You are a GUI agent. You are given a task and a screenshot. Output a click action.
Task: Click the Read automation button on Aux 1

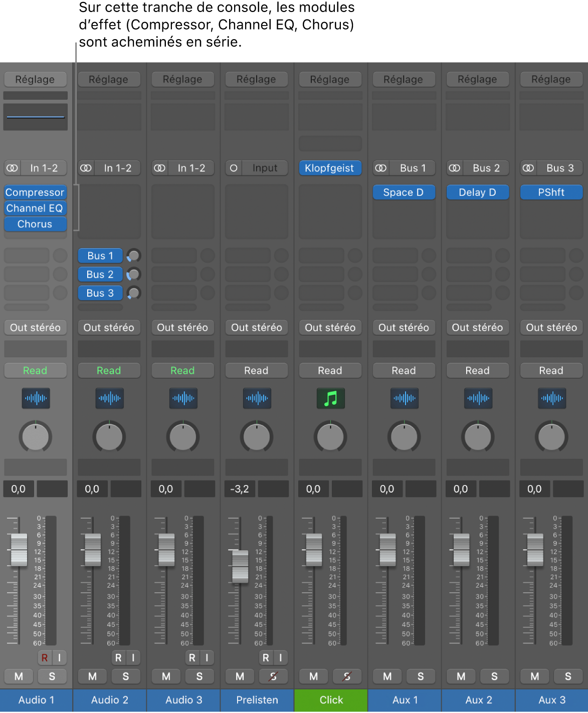[x=404, y=370]
